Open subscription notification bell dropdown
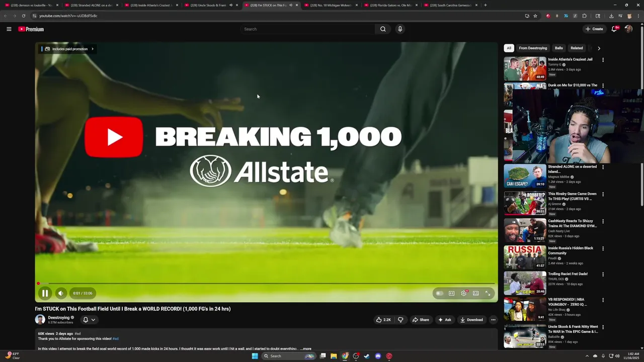Screen dimensions: 644x362 point(89,320)
